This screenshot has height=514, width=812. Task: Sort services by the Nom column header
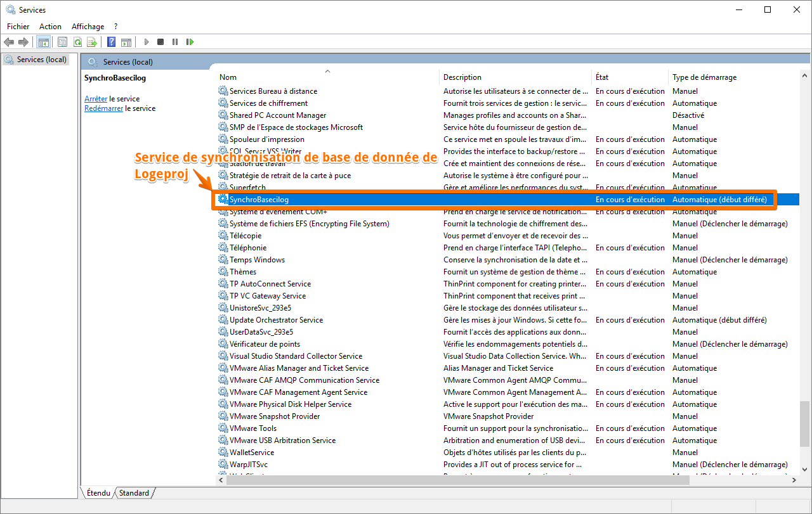coord(228,77)
